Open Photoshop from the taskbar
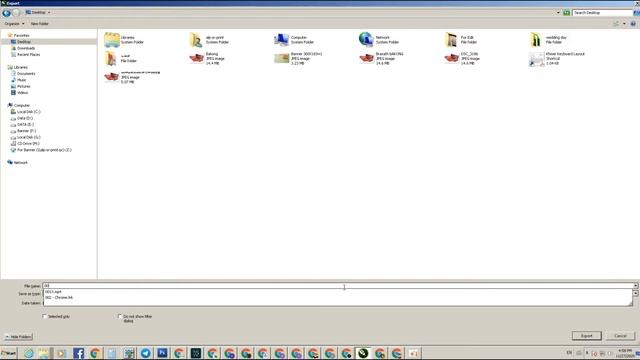640x360 pixels. pos(162,353)
